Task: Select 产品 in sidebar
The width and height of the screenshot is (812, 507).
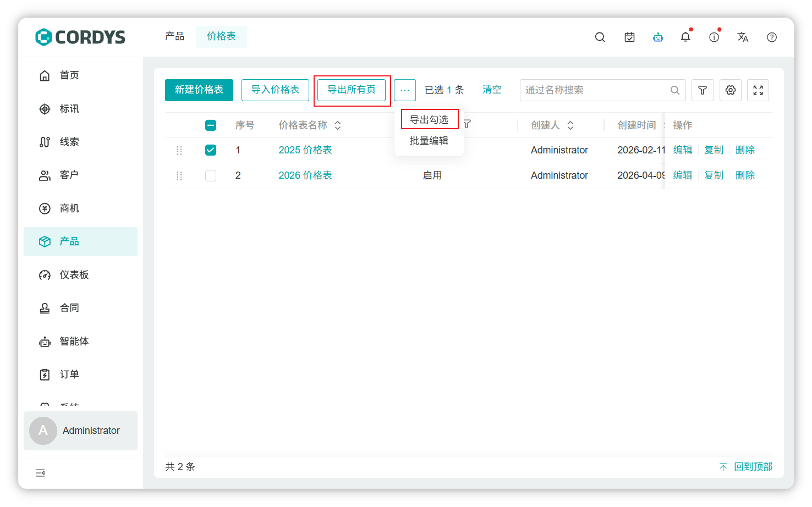Action: [x=80, y=241]
